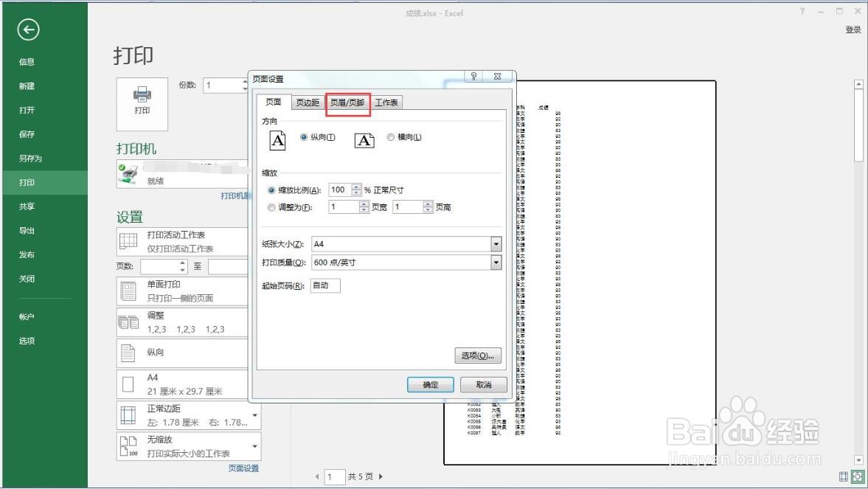Image resolution: width=868 pixels, height=489 pixels.
Task: Choose 共享 in the left sidebar
Action: (27, 207)
